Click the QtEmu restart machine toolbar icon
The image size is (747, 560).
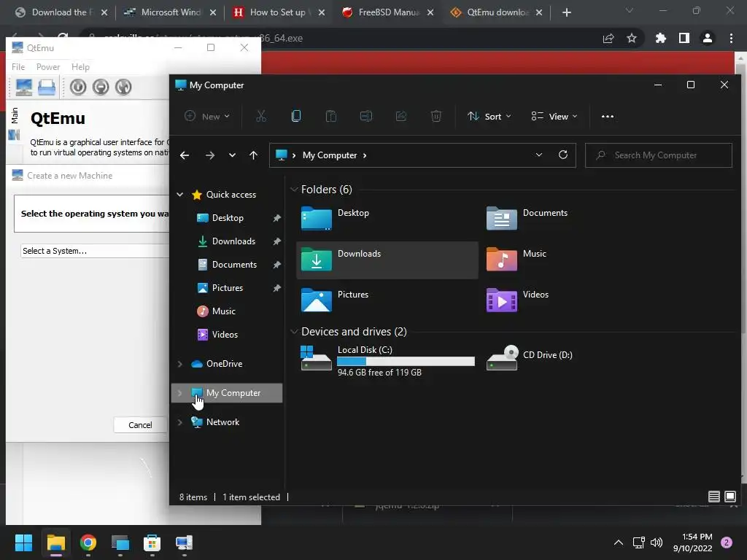pyautogui.click(x=123, y=87)
